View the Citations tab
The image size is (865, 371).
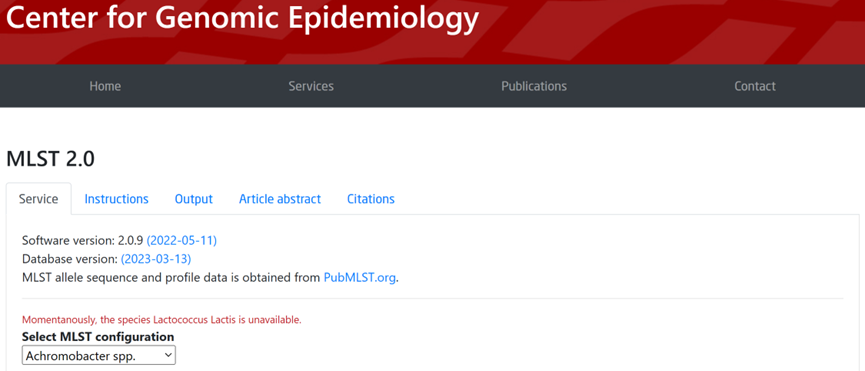coord(371,199)
